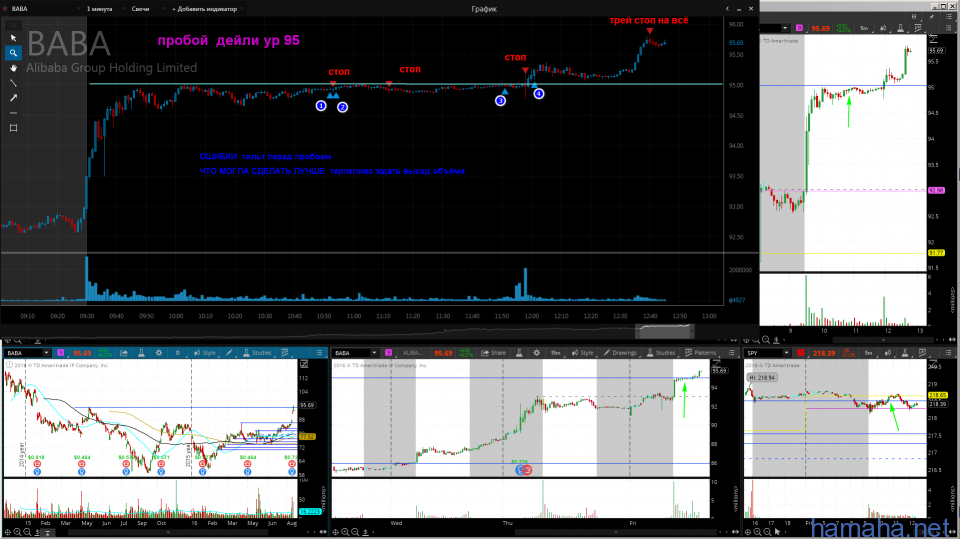960x539 pixels.
Task: Click the BABA ticker label in top bar
Action: [x=20, y=9]
